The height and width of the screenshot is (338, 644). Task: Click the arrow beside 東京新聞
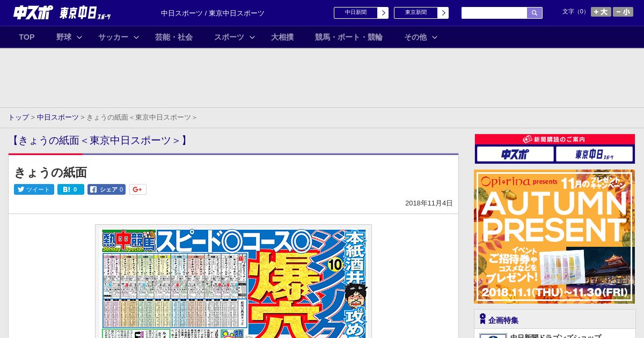[x=443, y=13]
